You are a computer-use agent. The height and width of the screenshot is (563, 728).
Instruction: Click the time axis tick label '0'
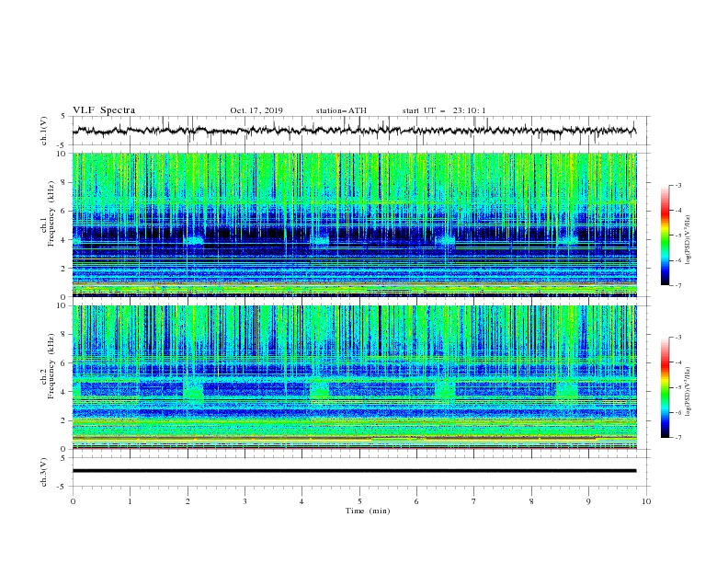coord(73,501)
